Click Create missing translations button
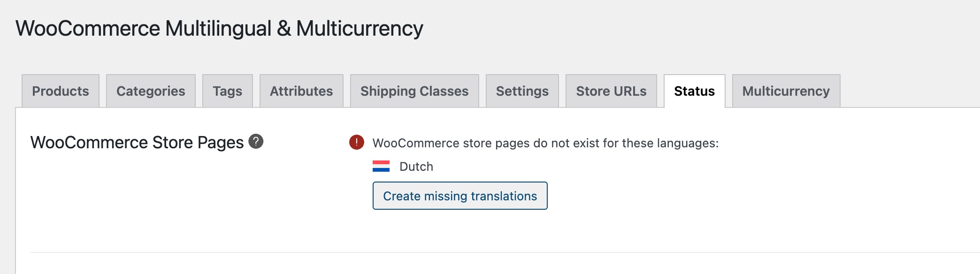980x274 pixels. coord(460,196)
